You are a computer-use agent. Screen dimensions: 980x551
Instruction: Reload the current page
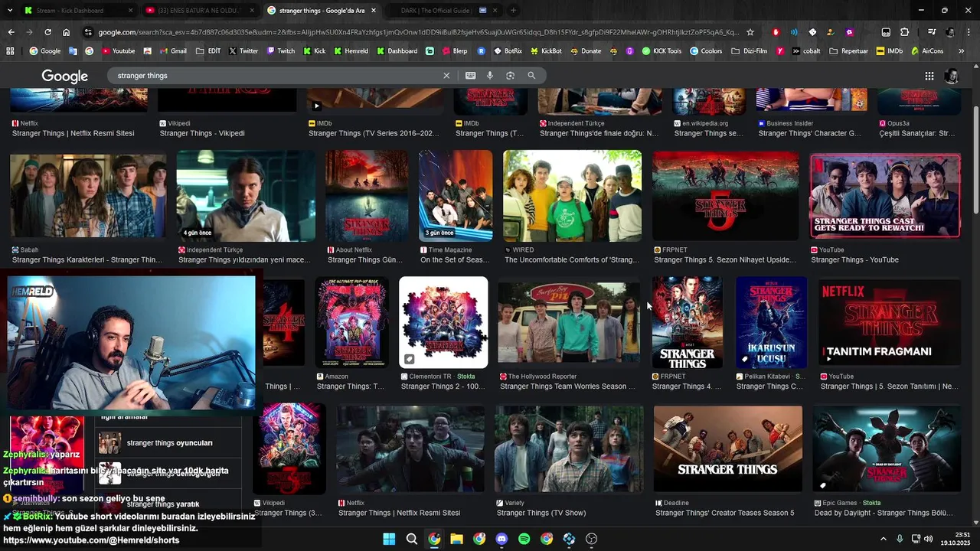coord(47,32)
